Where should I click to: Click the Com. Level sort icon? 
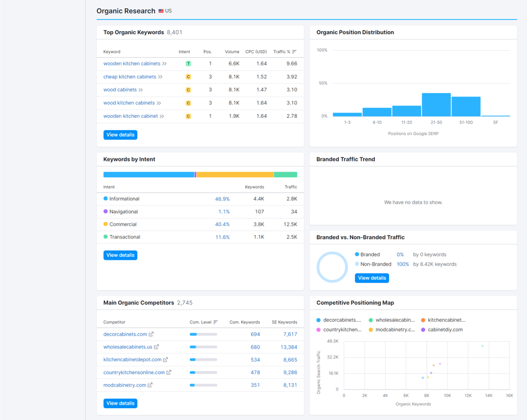click(x=215, y=322)
